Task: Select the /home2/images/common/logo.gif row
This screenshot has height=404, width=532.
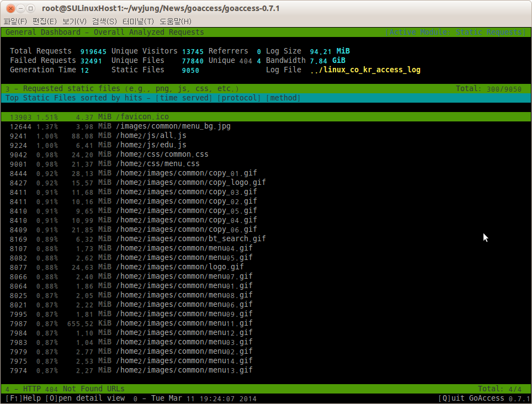Action: [266, 267]
